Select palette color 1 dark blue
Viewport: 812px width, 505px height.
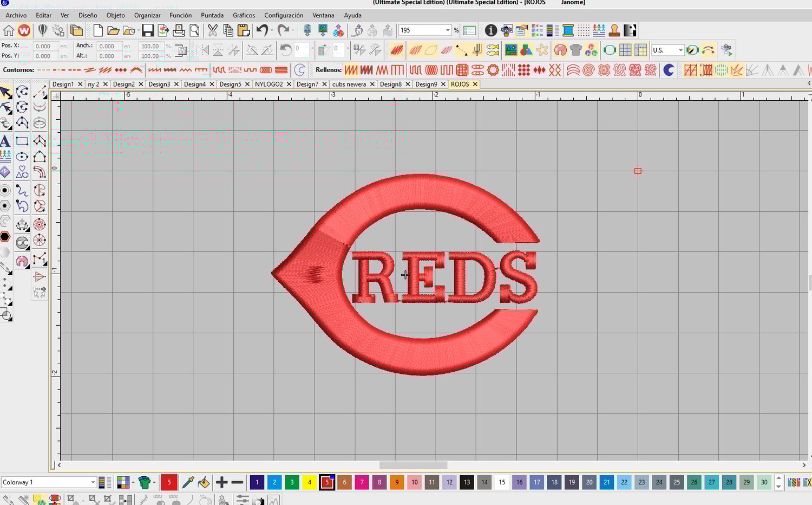[257, 482]
